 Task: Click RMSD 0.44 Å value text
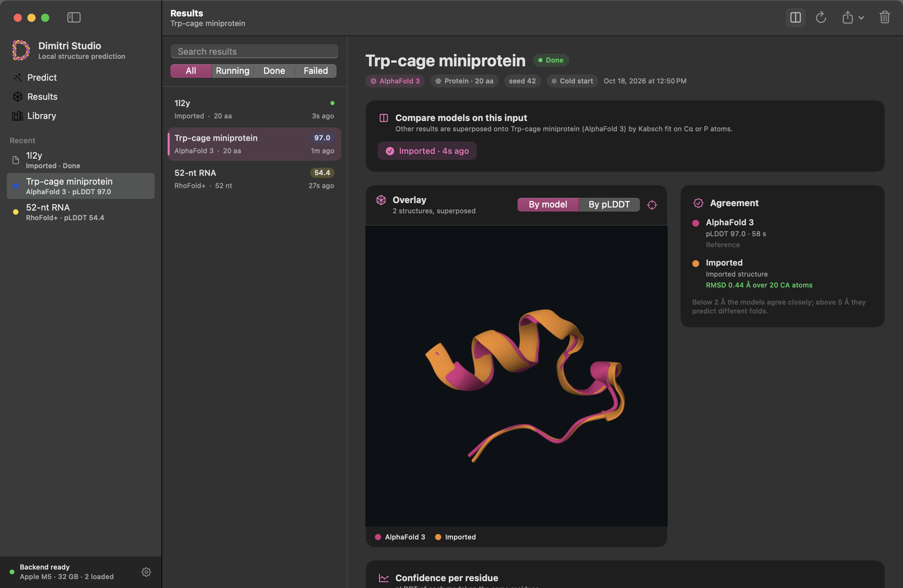pos(759,285)
